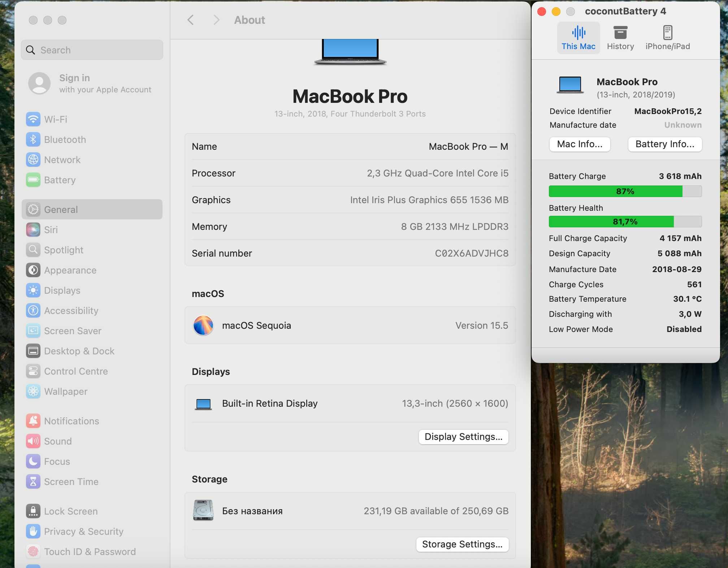This screenshot has height=568, width=728.
Task: Select General in the sidebar
Action: (x=92, y=209)
